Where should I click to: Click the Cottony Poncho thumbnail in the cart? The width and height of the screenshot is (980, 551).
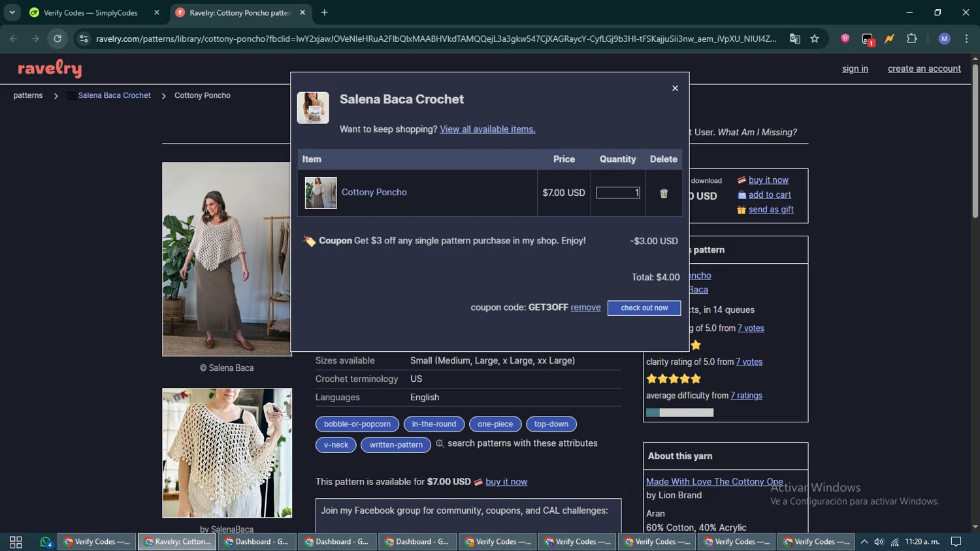click(x=321, y=193)
